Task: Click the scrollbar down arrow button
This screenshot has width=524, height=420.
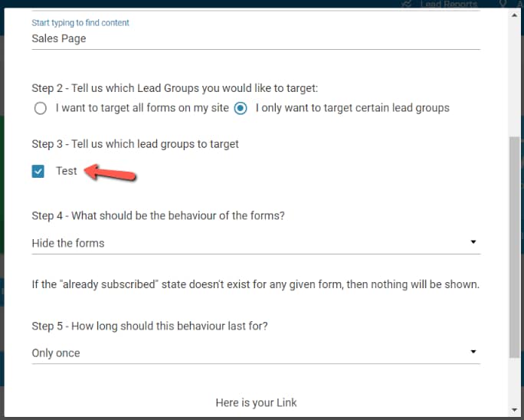Action: [x=514, y=409]
